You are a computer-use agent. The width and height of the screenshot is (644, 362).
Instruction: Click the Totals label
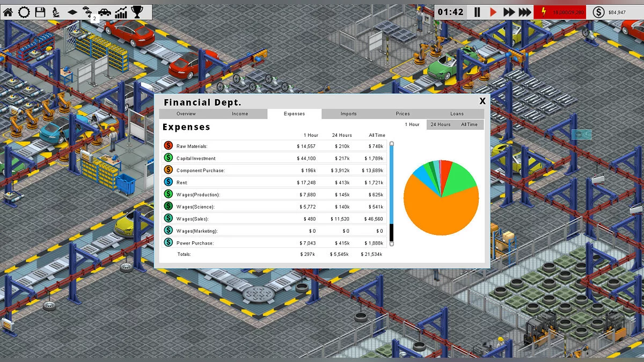[x=184, y=254]
